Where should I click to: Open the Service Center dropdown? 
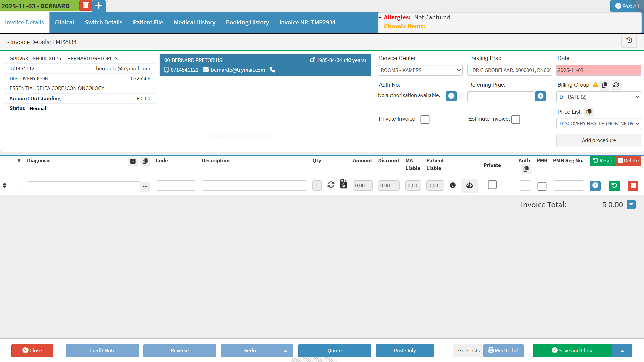coord(420,70)
